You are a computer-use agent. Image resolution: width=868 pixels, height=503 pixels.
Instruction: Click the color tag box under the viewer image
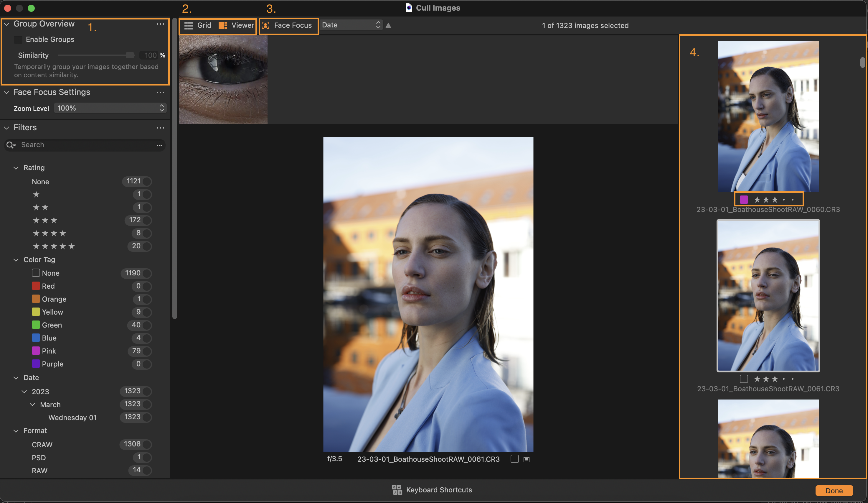pos(515,459)
